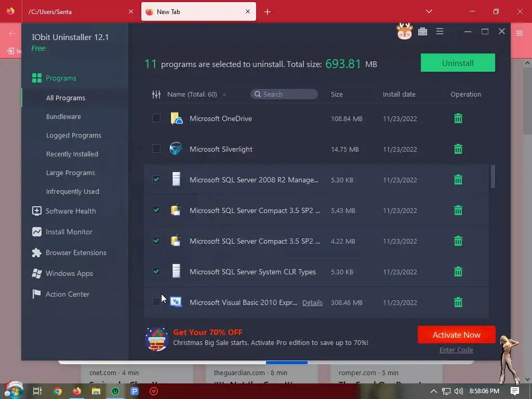Open Firefox list all tabs dropdown

429,11
